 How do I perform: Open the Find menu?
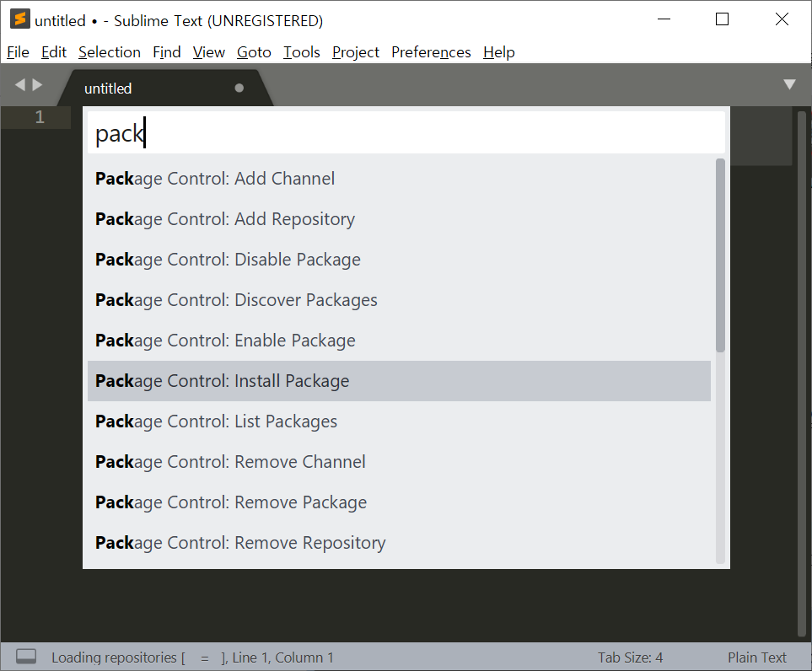[167, 52]
